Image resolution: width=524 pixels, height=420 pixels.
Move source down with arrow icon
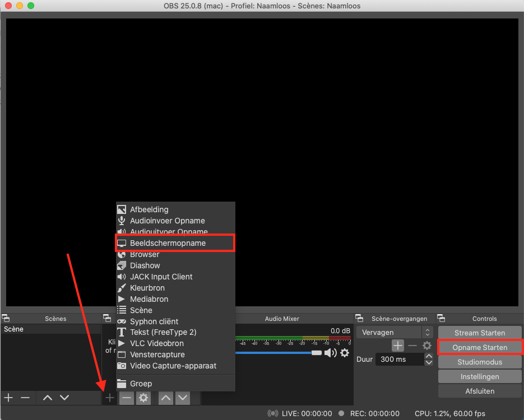tap(183, 398)
